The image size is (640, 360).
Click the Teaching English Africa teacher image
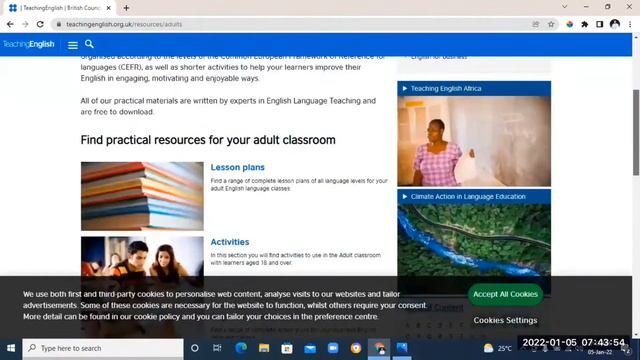(474, 141)
